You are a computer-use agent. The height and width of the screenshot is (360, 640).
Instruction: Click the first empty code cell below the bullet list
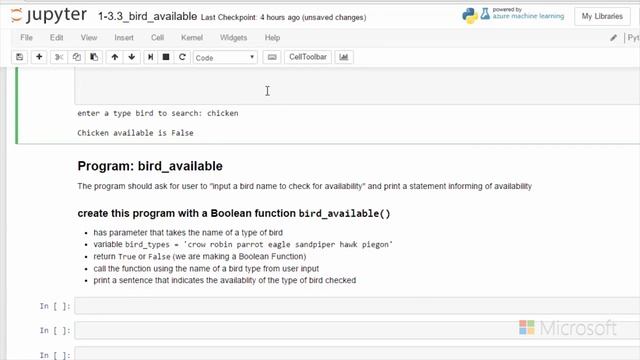(x=357, y=306)
